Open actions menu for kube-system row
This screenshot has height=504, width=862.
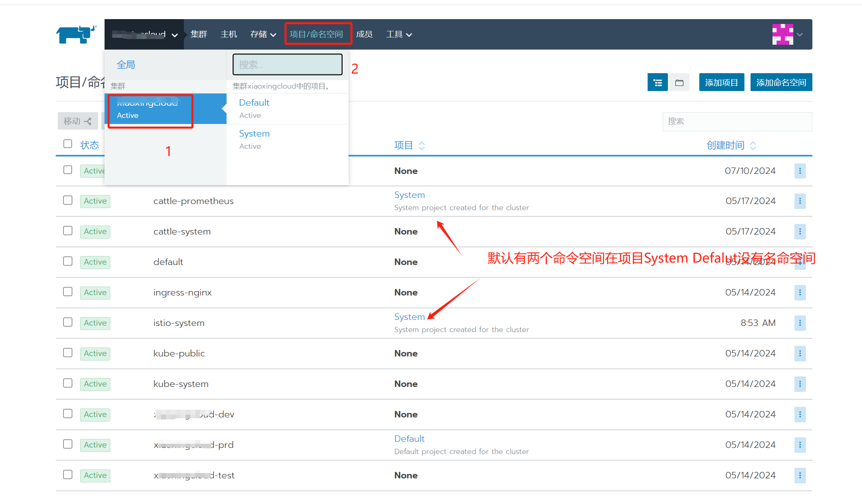pyautogui.click(x=800, y=384)
